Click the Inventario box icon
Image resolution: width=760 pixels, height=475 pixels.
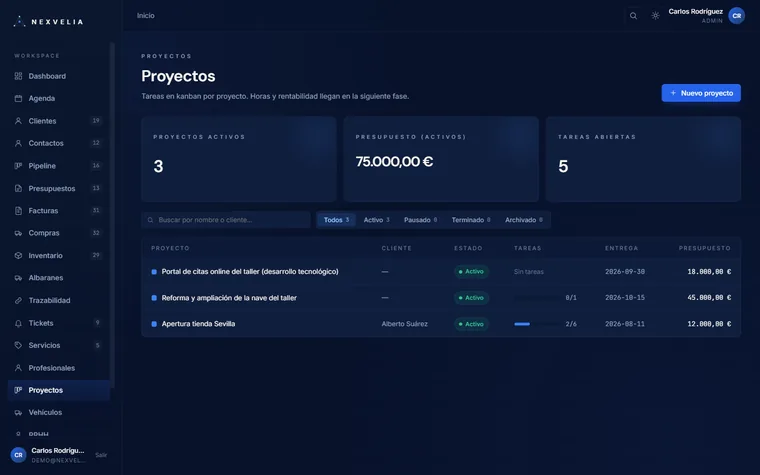point(18,255)
